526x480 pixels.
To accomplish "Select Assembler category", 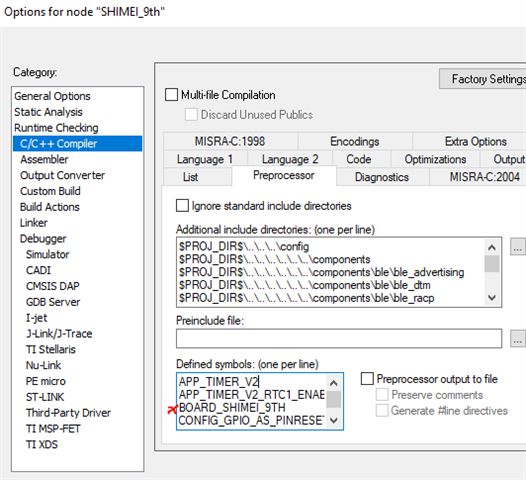I will 44,159.
